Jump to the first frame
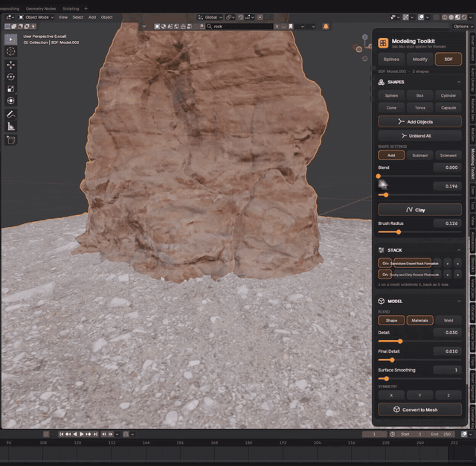Viewport: 476px width, 466px height. (x=61, y=434)
